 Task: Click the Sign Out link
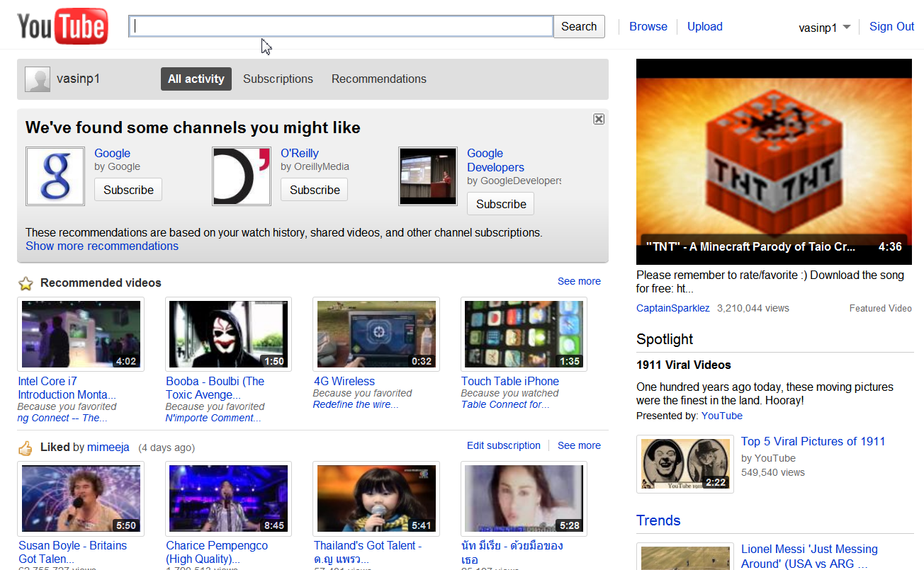[x=891, y=26]
